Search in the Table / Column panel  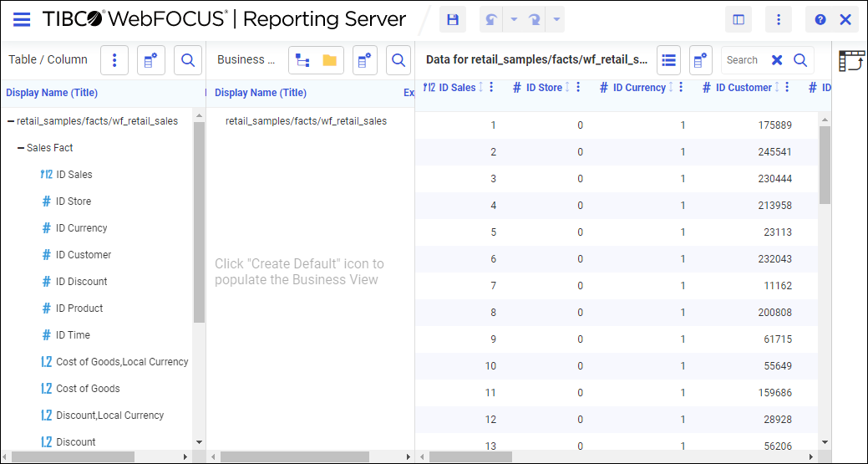coord(188,60)
